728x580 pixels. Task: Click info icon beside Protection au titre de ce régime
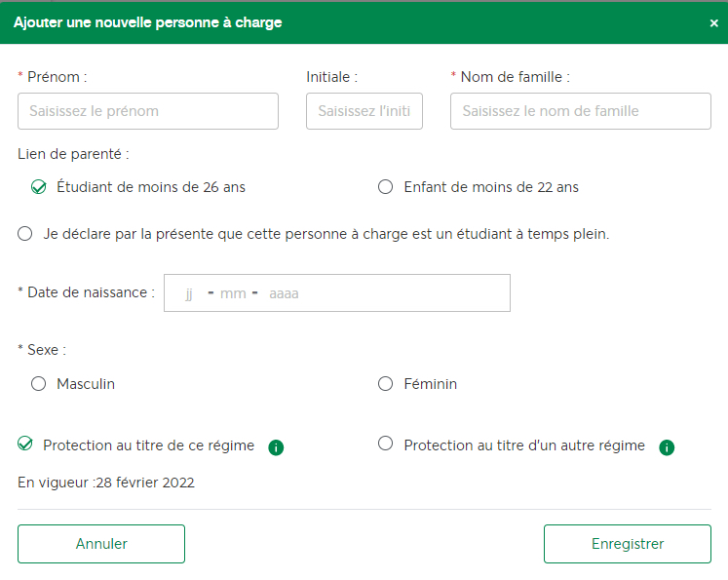(276, 447)
